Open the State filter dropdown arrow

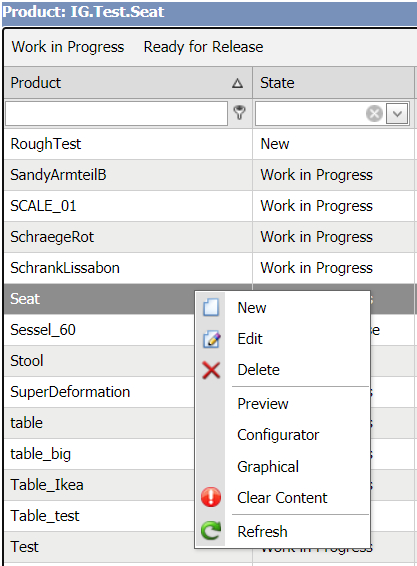pos(397,114)
